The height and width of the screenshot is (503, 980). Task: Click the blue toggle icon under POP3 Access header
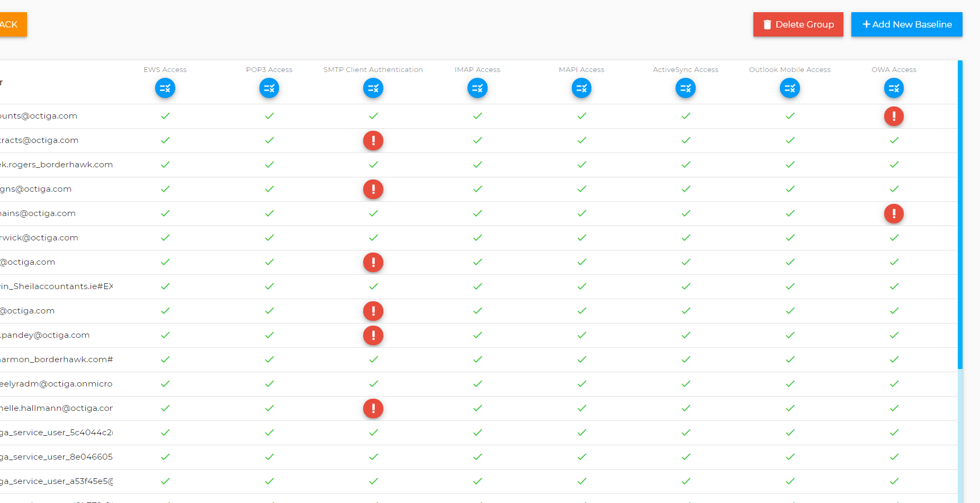pos(269,88)
